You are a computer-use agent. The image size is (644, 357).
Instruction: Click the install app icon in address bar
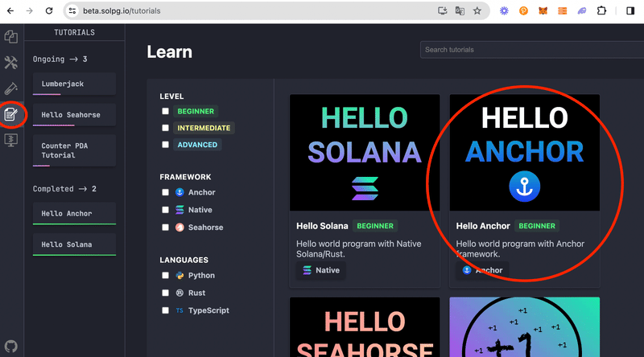coord(442,11)
